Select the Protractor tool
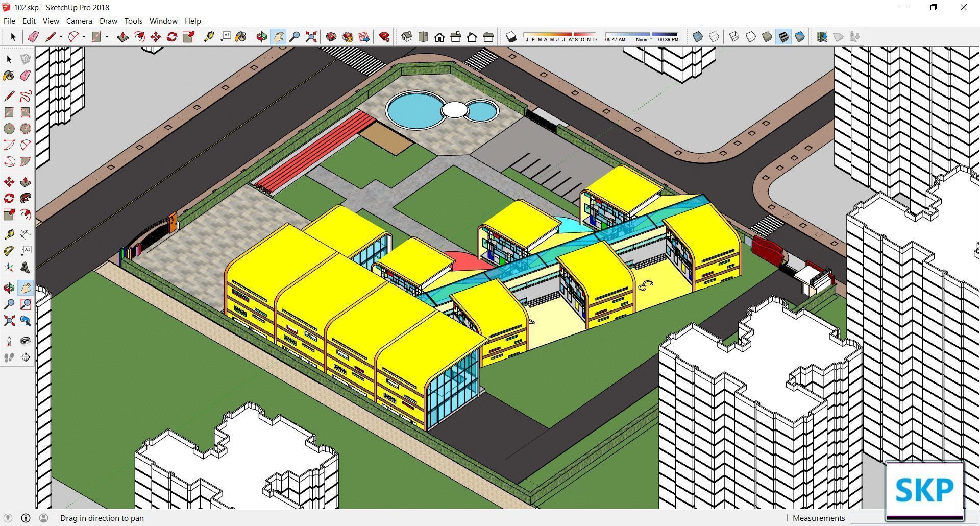This screenshot has width=980, height=526. point(9,251)
